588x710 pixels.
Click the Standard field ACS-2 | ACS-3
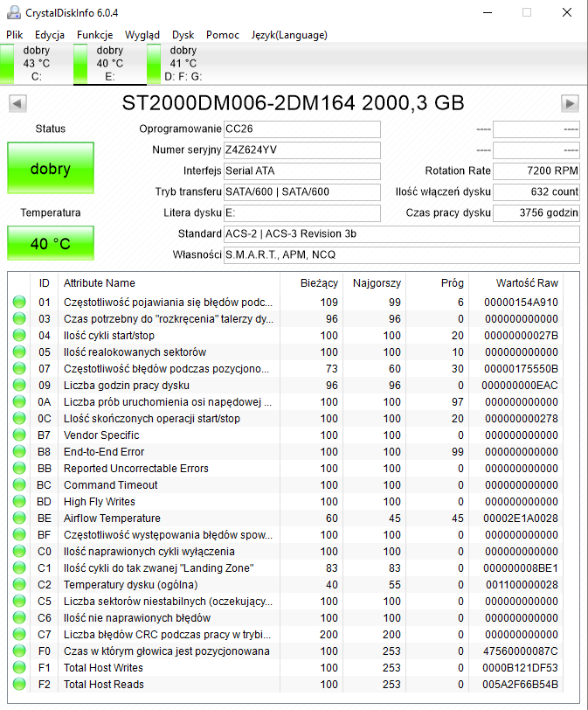pos(402,234)
